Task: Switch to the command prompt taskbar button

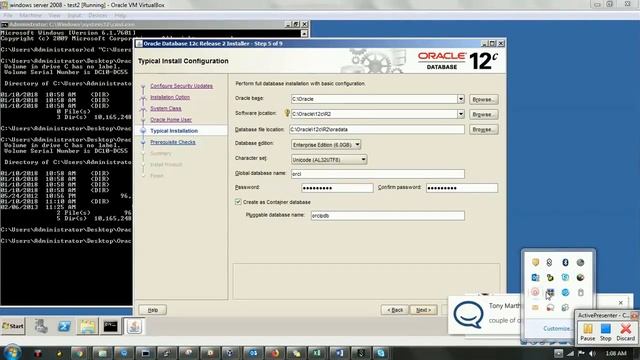Action: pyautogui.click(x=111, y=326)
